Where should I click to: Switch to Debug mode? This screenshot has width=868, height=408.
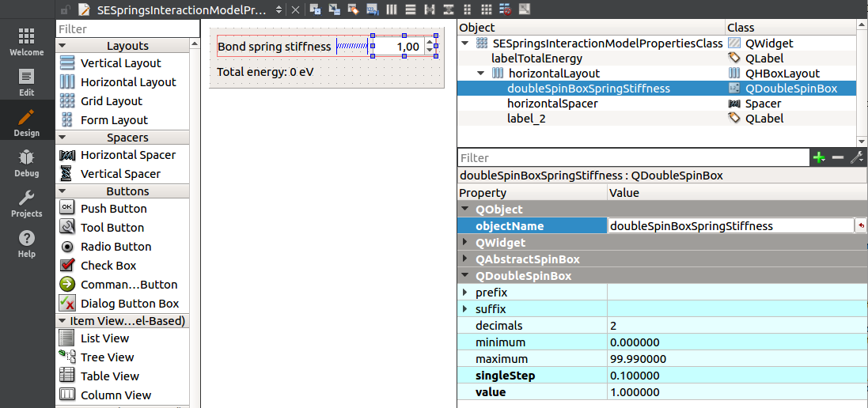tap(26, 162)
